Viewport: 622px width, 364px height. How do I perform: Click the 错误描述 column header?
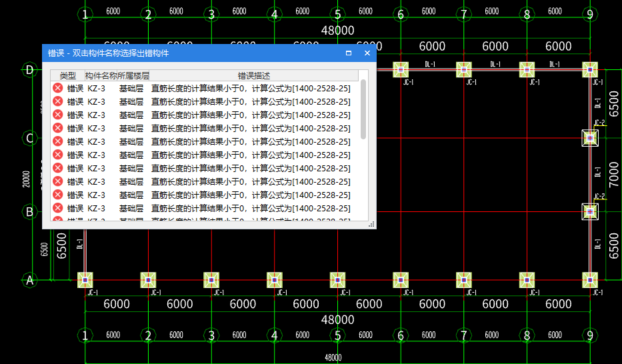tap(254, 75)
